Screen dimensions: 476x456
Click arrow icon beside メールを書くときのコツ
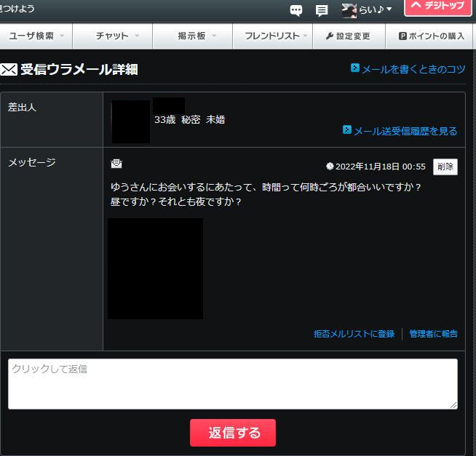click(355, 68)
